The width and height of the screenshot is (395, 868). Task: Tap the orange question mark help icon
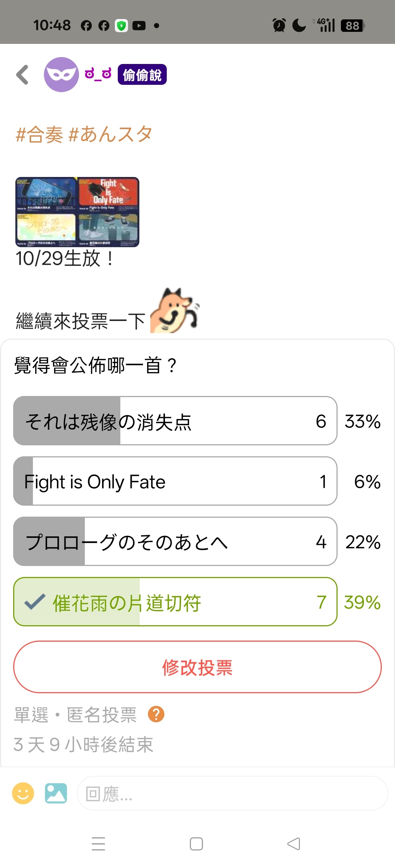[156, 714]
